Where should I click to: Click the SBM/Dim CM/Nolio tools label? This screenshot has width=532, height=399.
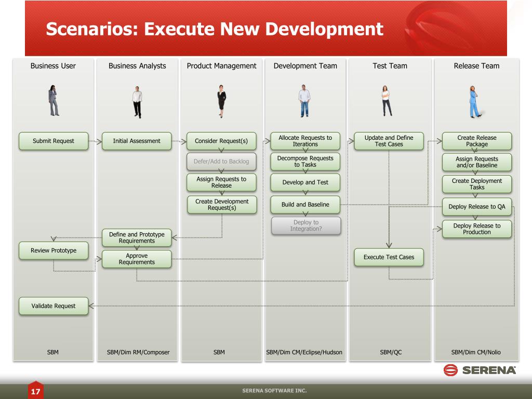coord(476,352)
